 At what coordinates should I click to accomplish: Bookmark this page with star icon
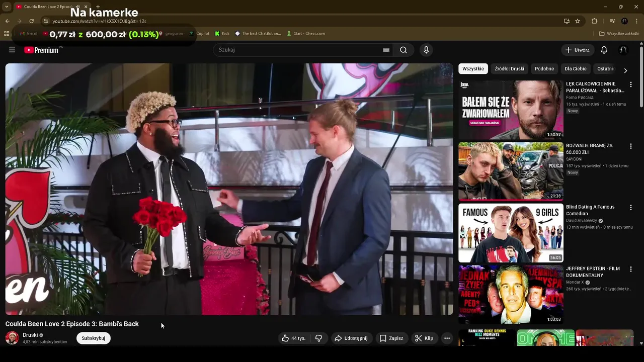point(578,21)
